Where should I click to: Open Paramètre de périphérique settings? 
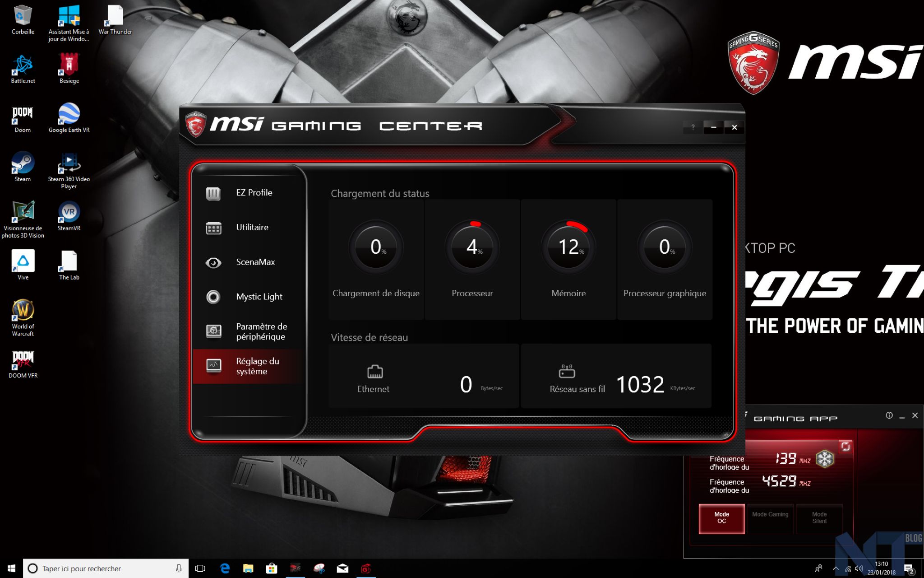pyautogui.click(x=261, y=331)
